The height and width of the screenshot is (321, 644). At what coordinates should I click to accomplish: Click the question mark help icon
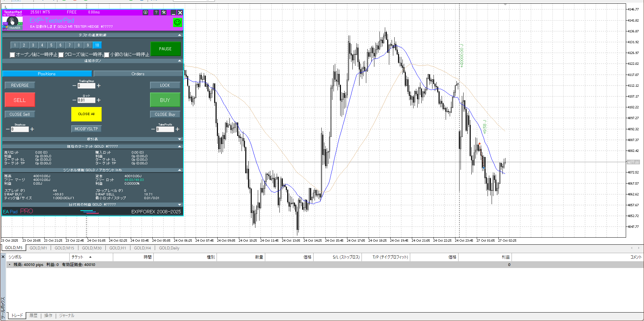(x=156, y=12)
